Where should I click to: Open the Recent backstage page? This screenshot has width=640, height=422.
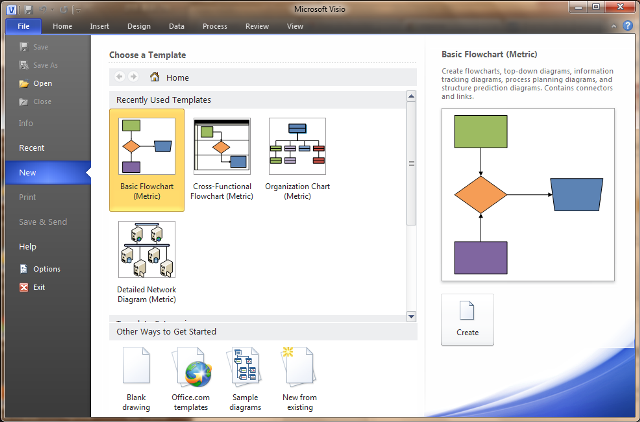click(31, 148)
